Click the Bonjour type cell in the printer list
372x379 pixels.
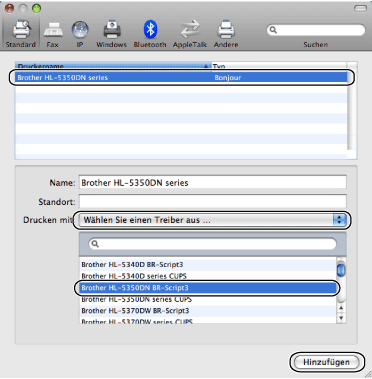(x=228, y=78)
